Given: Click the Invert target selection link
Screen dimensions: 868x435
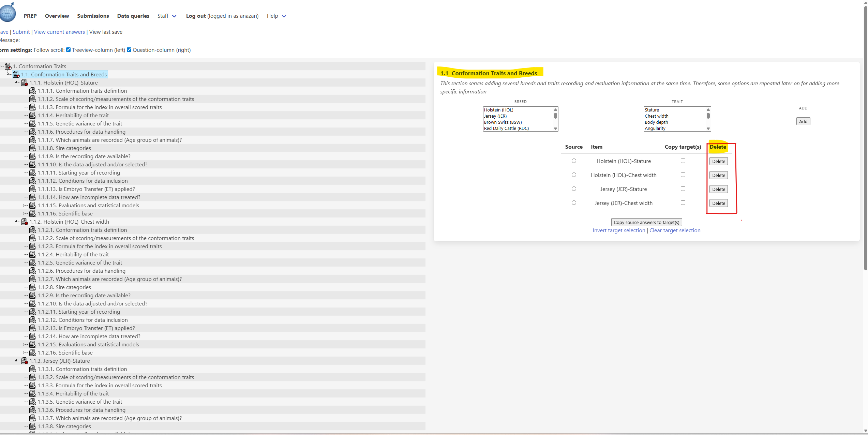Looking at the screenshot, I should point(619,230).
